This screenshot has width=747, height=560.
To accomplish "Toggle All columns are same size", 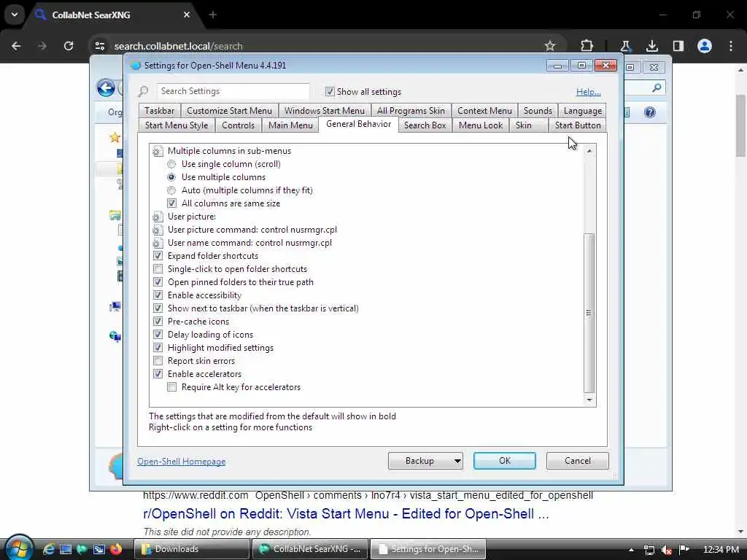I will [172, 203].
